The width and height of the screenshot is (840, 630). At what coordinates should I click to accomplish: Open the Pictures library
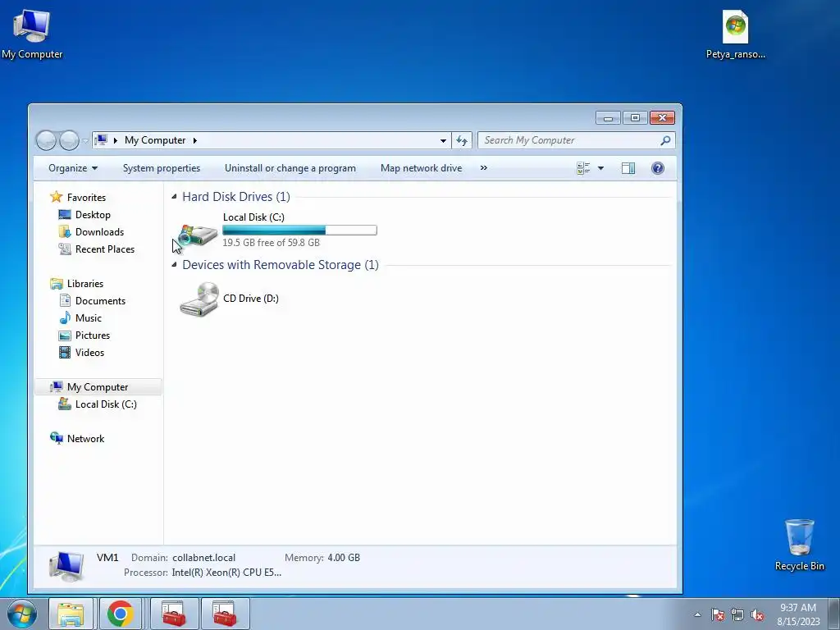pyautogui.click(x=92, y=336)
